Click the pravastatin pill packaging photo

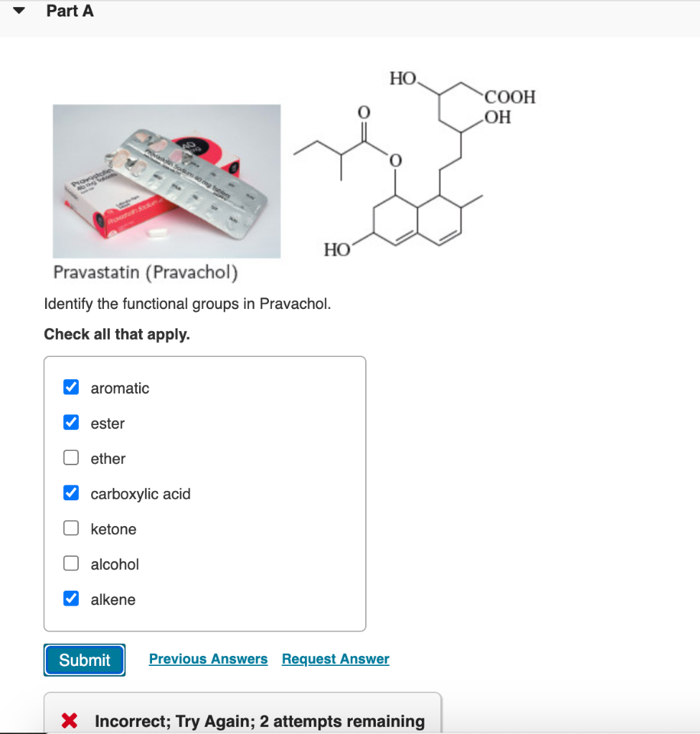(166, 181)
